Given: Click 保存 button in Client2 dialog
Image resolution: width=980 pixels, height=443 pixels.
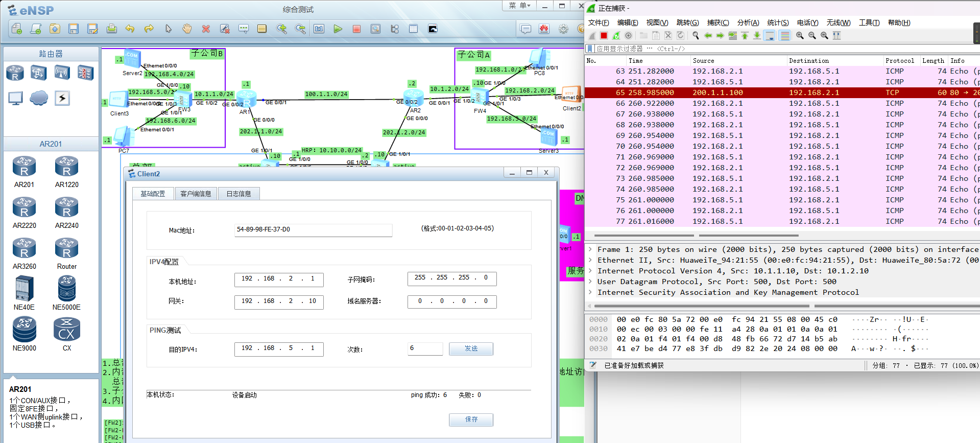Looking at the screenshot, I should point(471,419).
